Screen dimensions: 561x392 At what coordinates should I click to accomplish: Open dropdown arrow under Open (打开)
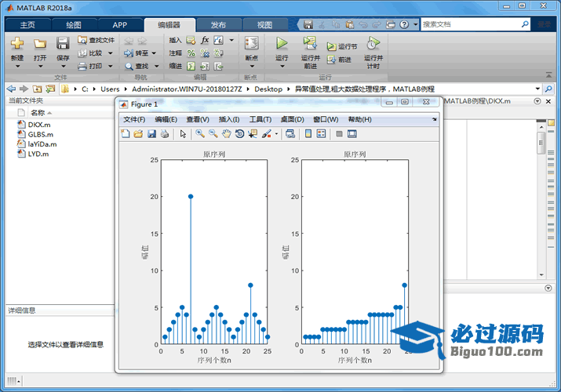pos(40,67)
